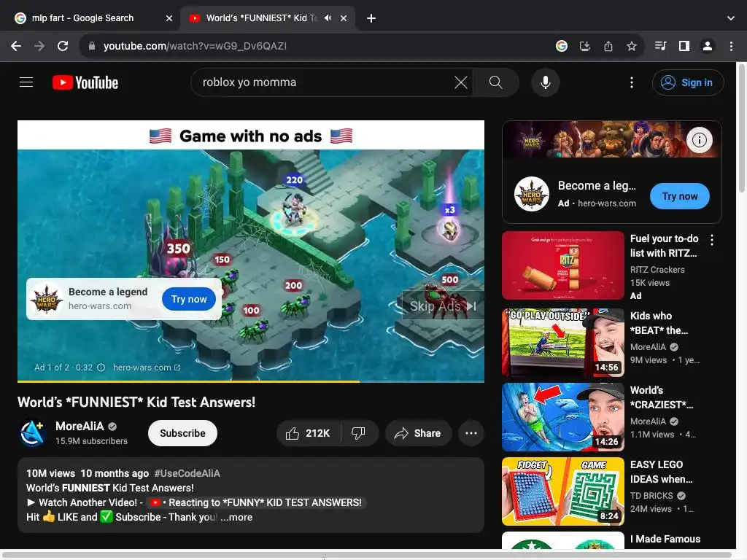Like the video 212K
Viewport: 747px width, 560px height.
pos(309,433)
